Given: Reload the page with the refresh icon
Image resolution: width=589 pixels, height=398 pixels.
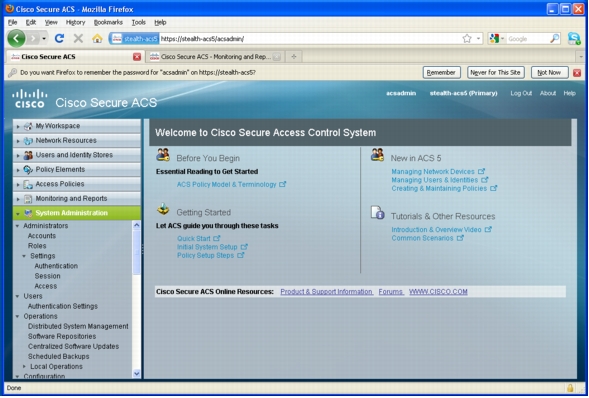Looking at the screenshot, I should click(x=59, y=38).
